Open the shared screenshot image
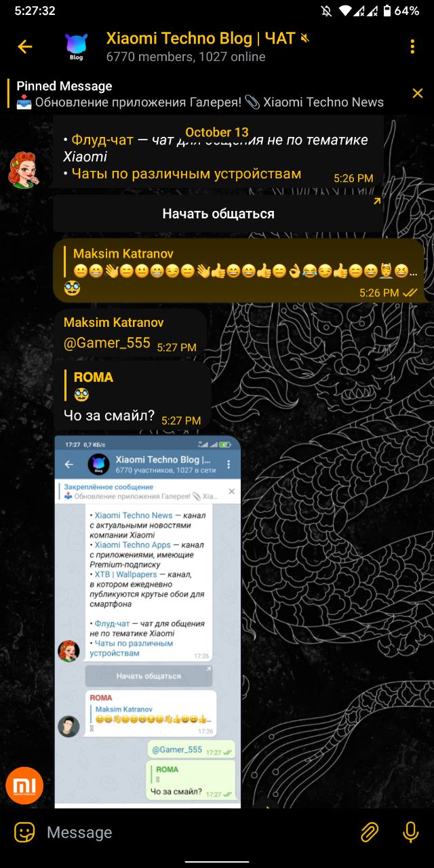 pos(147,622)
